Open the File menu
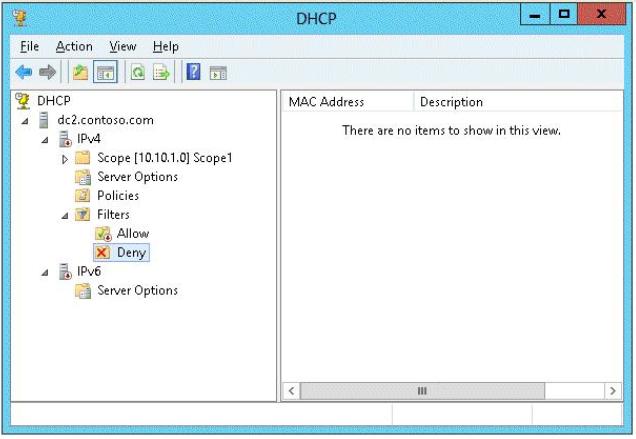 [x=30, y=47]
